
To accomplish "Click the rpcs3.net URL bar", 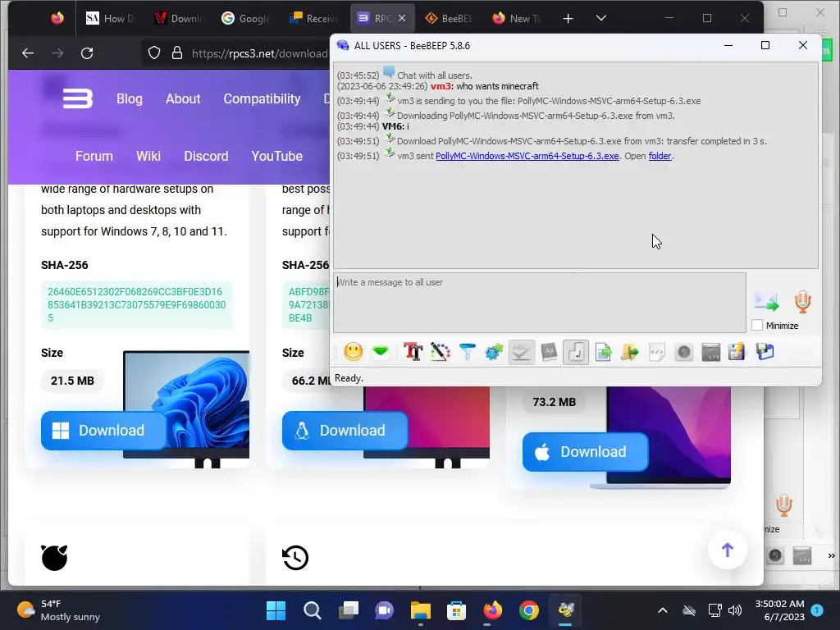I will click(x=259, y=53).
